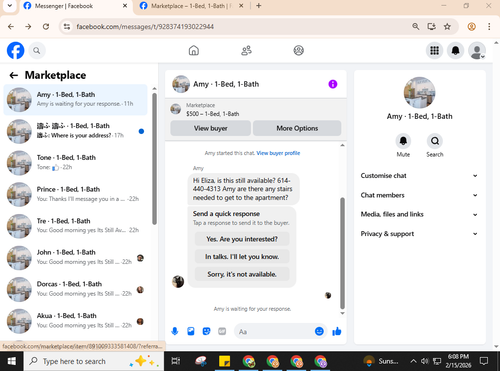Click the install app icon in address bar
The image size is (500, 371).
[x=431, y=27]
